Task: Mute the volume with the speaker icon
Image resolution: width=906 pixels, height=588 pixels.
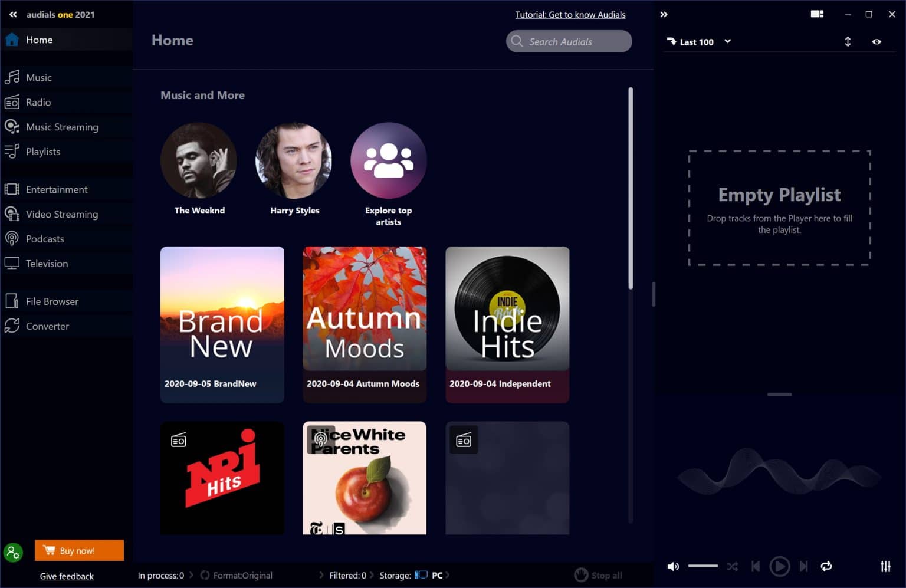Action: [x=673, y=566]
